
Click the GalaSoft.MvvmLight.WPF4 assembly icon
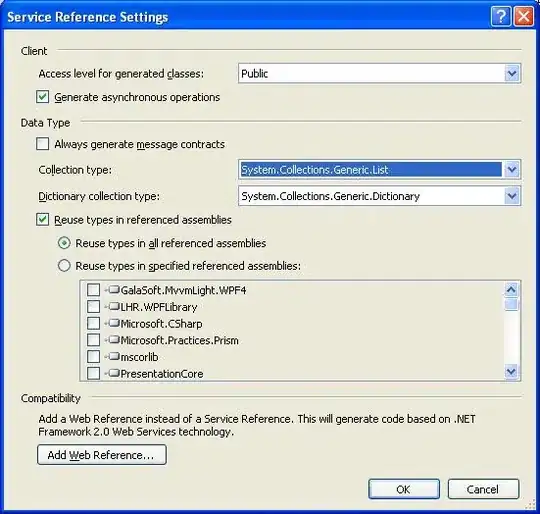pos(114,290)
